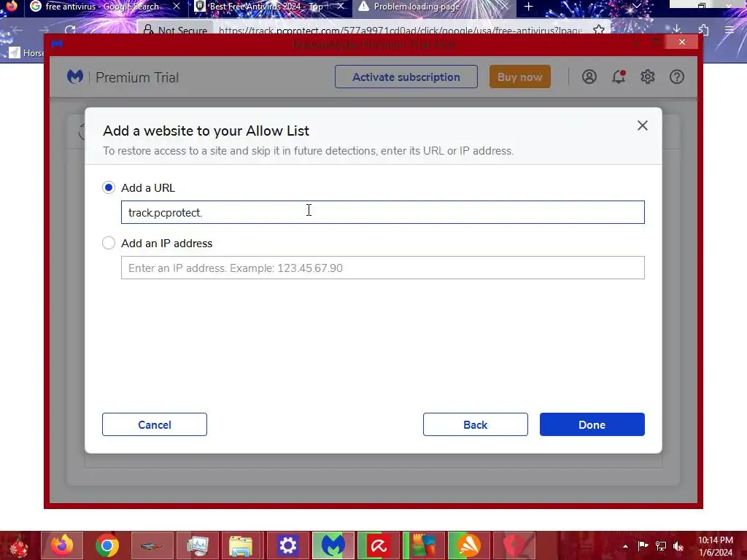Open Firefox from the taskbar

tap(62, 545)
